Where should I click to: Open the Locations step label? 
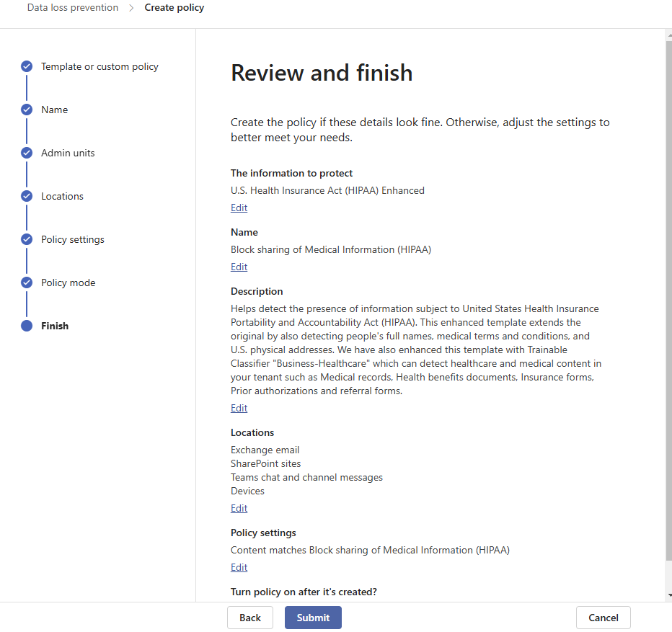pos(62,196)
